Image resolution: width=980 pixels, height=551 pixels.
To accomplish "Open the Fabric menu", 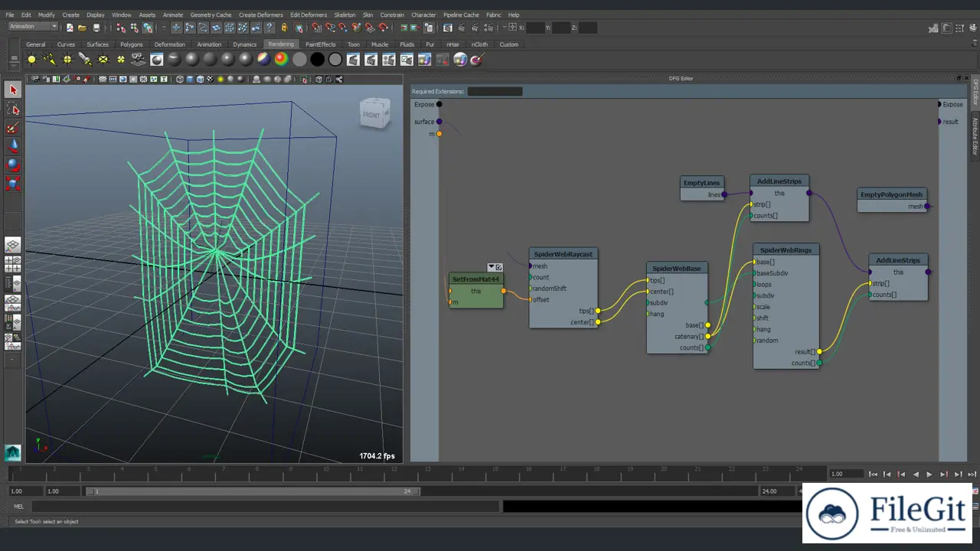I will (494, 15).
